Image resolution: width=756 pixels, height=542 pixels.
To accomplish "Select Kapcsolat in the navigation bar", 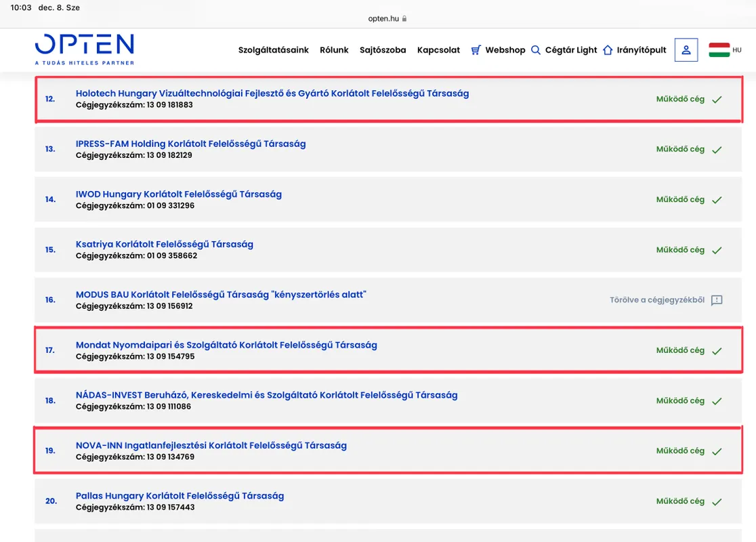I will click(438, 50).
